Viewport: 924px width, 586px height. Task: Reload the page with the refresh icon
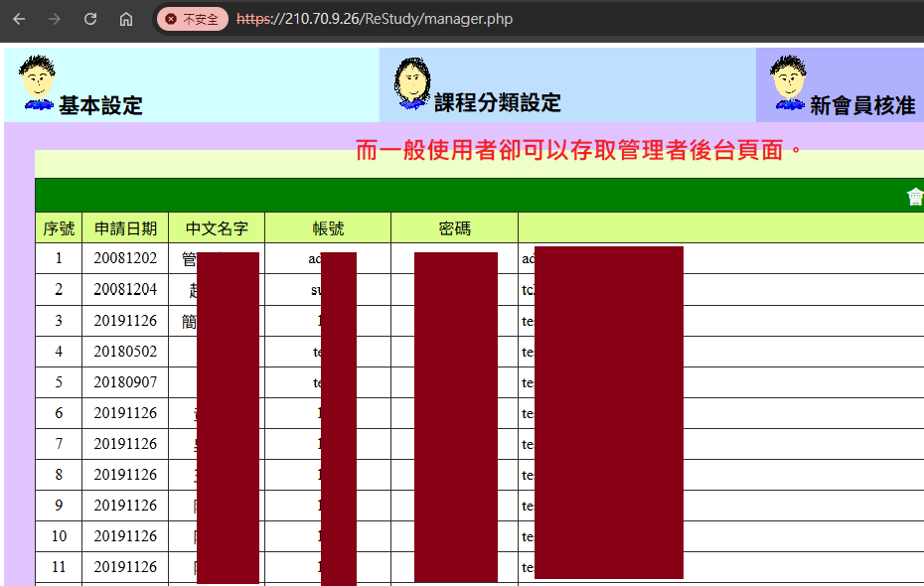(90, 19)
